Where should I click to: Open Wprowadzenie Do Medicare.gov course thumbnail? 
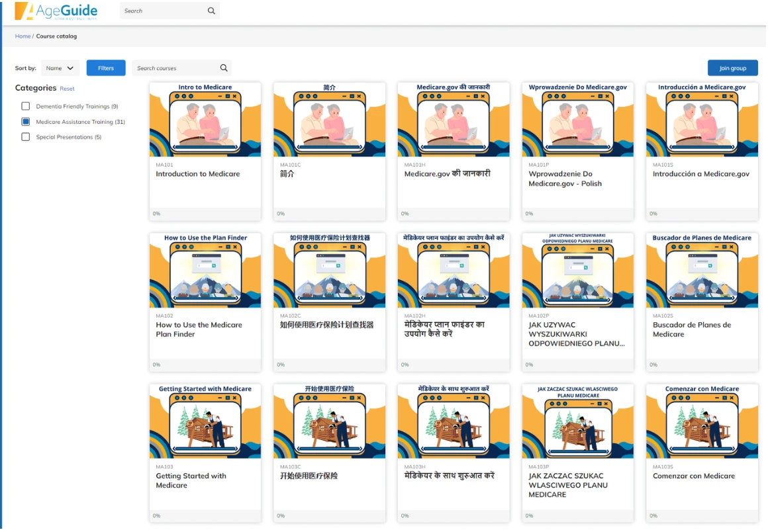point(577,119)
